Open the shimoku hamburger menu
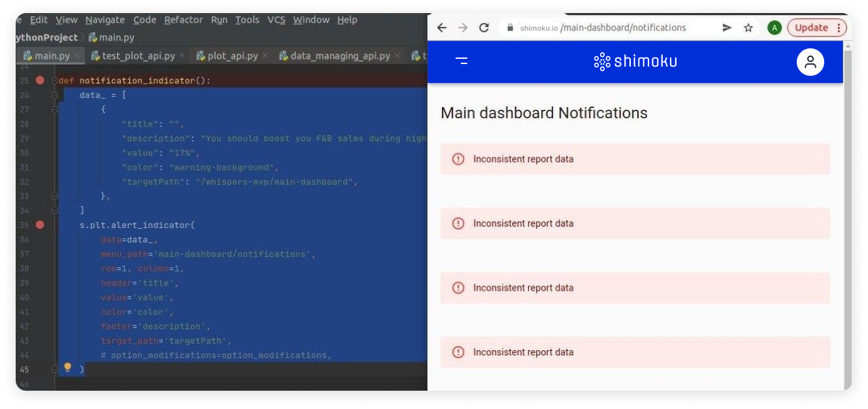Screen dimensions: 868x409 pyautogui.click(x=461, y=61)
